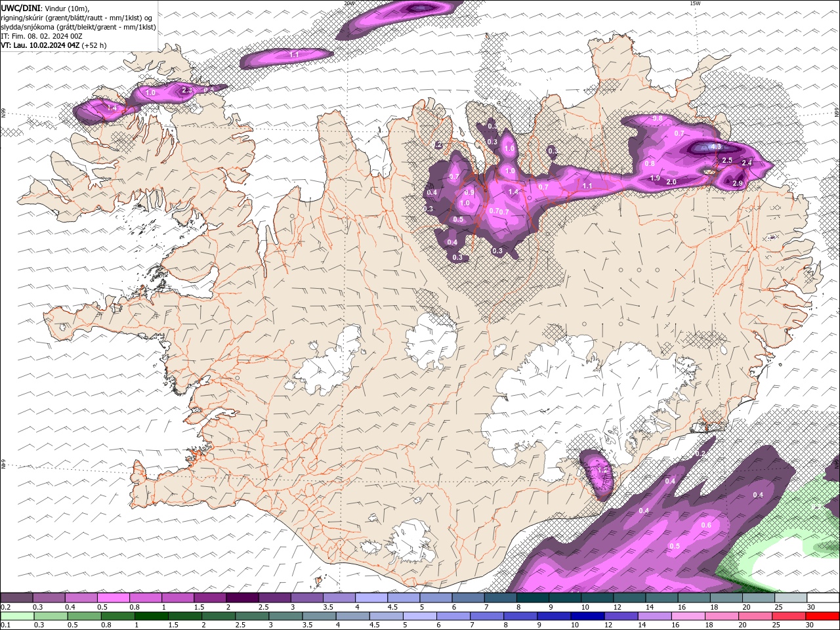Click the '0.1' label in lower legend row
This screenshot has height=630, width=840.
6,625
